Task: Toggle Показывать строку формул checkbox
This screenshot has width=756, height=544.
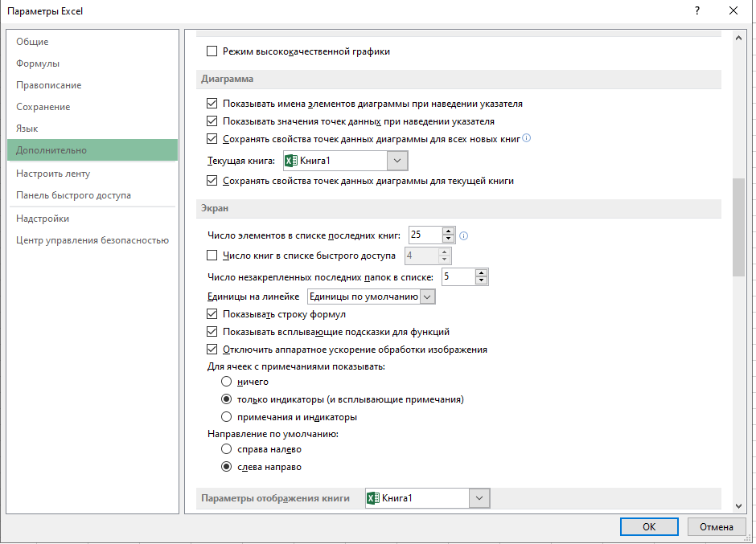Action: click(x=212, y=314)
